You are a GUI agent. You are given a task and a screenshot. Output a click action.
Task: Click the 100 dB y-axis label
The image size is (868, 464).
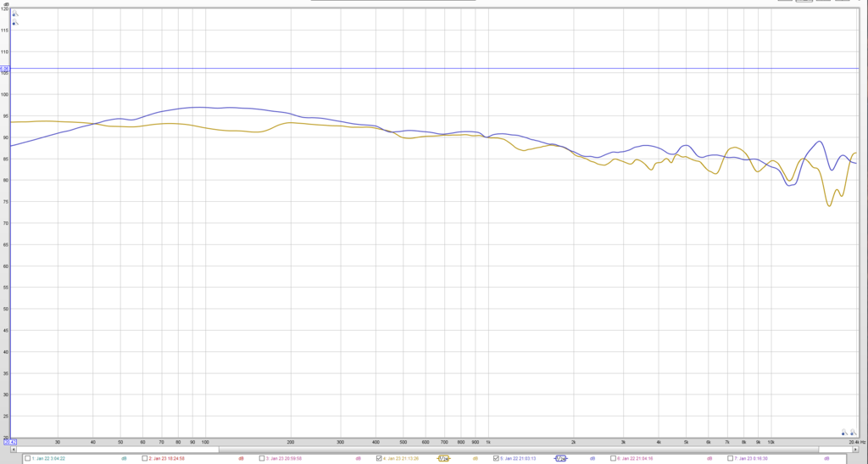coord(5,95)
